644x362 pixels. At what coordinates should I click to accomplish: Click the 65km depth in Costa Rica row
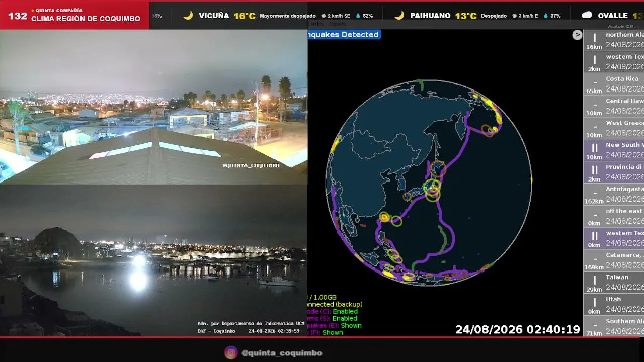coord(594,91)
